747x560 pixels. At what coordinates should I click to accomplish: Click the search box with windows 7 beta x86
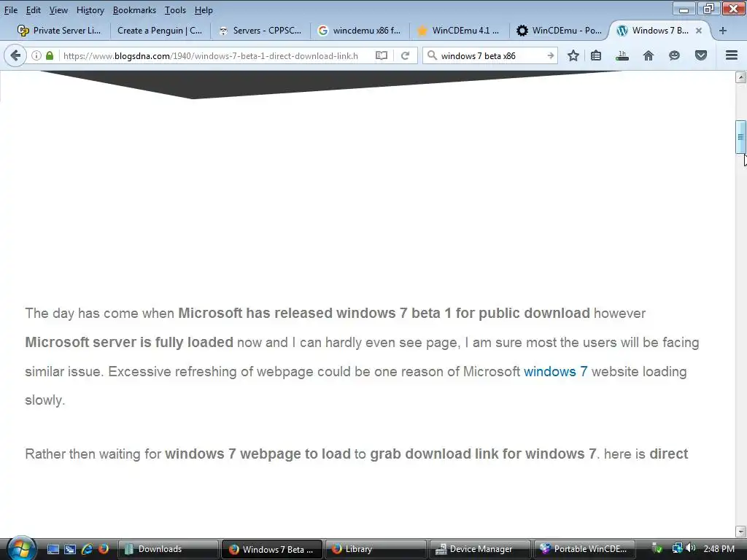click(x=491, y=55)
